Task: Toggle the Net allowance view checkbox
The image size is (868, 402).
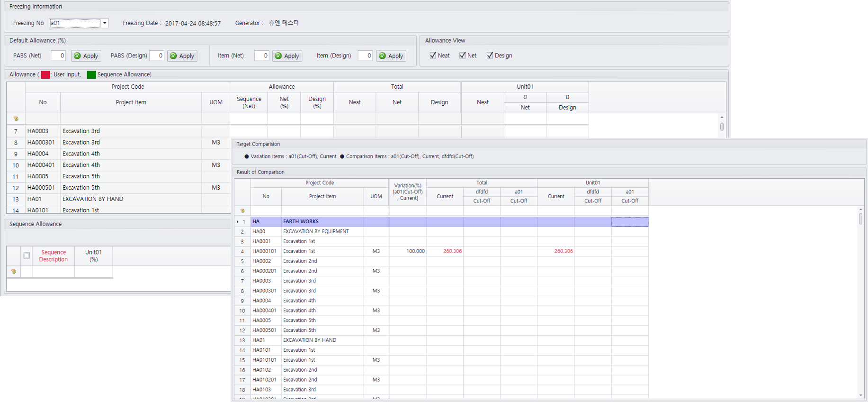Action: [x=463, y=55]
